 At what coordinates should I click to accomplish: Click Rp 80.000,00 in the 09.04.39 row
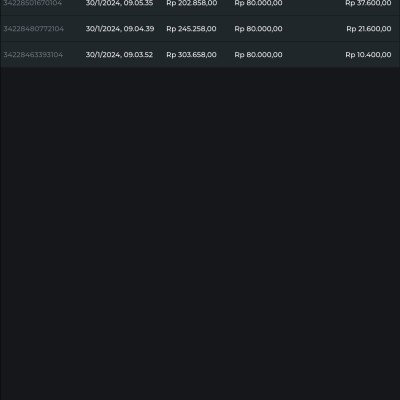[x=258, y=29]
